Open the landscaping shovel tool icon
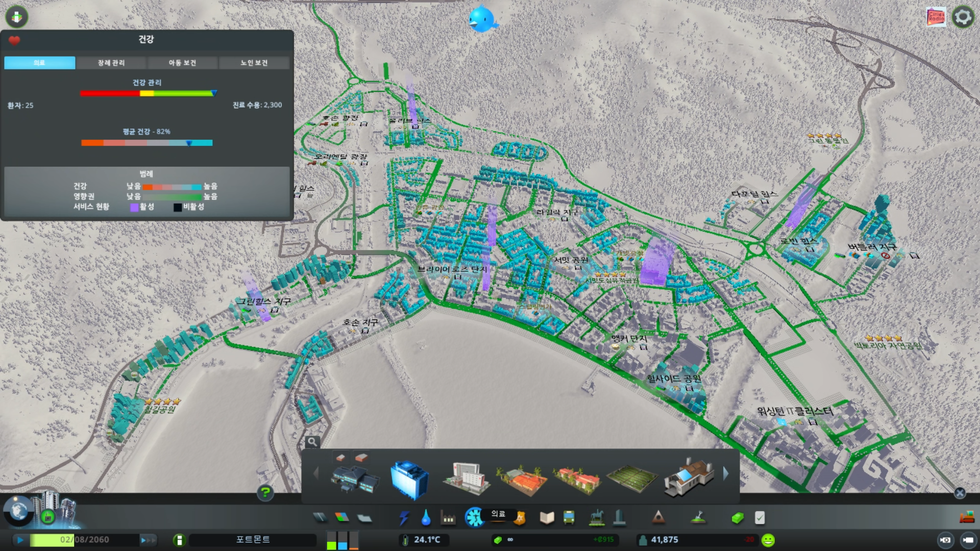980x551 pixels. [698, 518]
